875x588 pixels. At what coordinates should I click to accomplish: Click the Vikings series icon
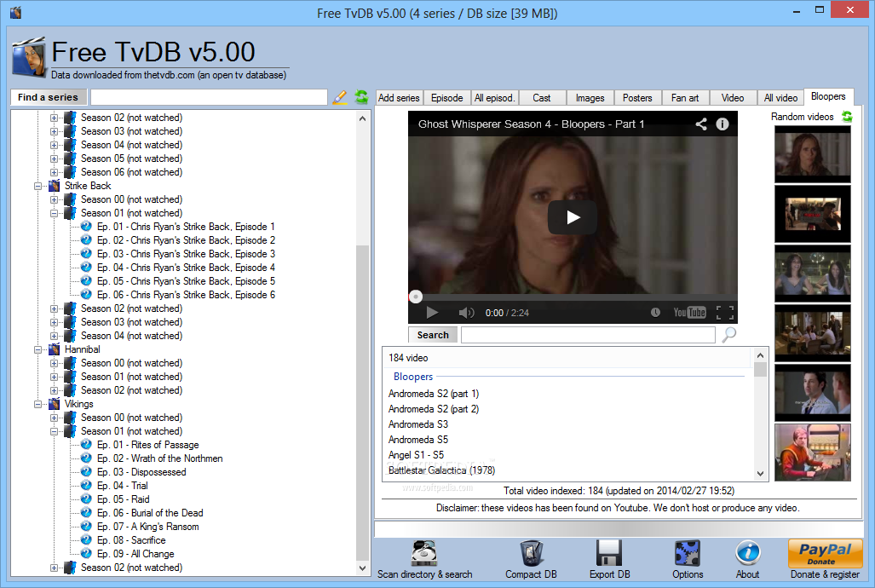pos(55,404)
